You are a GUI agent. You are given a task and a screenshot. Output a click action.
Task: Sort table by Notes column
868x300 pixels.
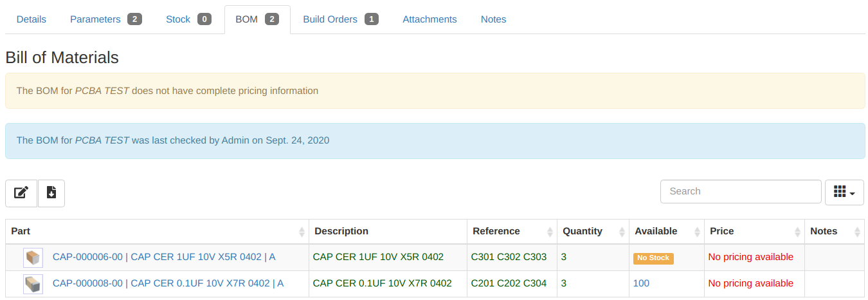pos(833,231)
